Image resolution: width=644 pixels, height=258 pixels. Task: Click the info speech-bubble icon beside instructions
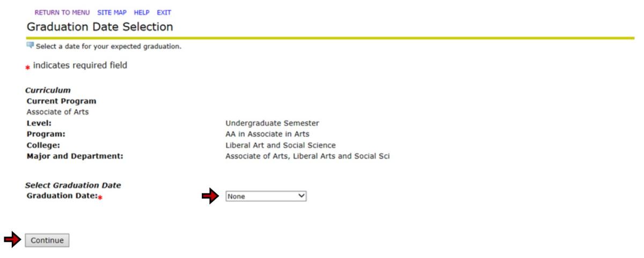30,46
